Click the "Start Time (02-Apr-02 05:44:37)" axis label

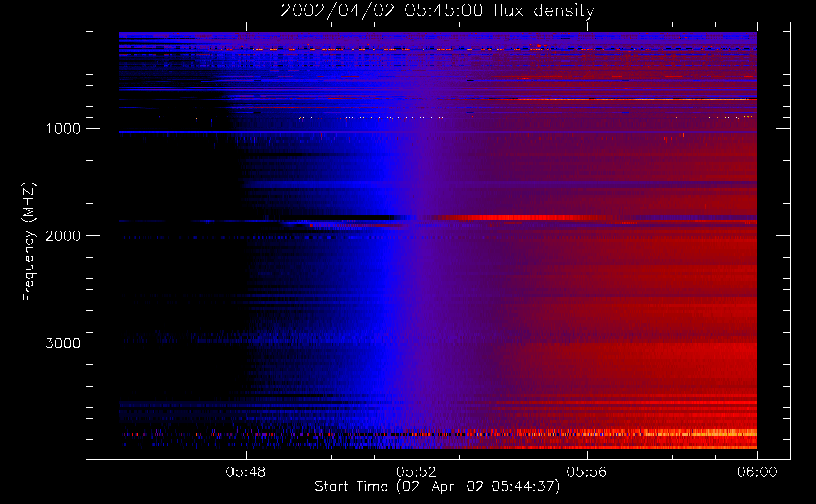pyautogui.click(x=437, y=487)
